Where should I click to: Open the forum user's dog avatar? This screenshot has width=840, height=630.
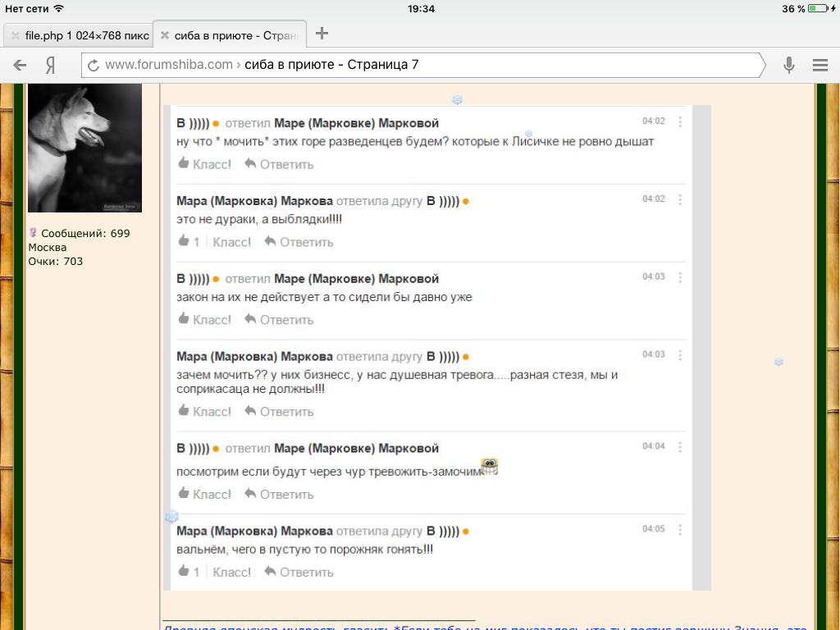(x=84, y=148)
